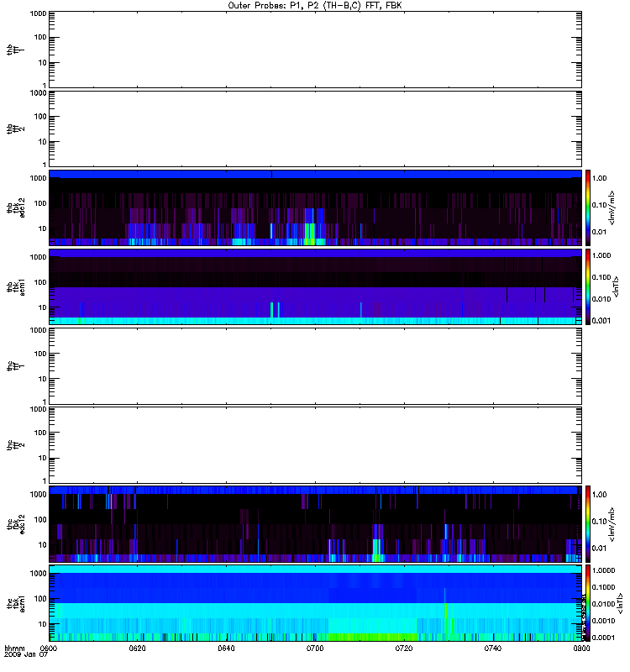This screenshot has width=630, height=672.
Task: Click the 0640 time axis label
Action: 226,648
